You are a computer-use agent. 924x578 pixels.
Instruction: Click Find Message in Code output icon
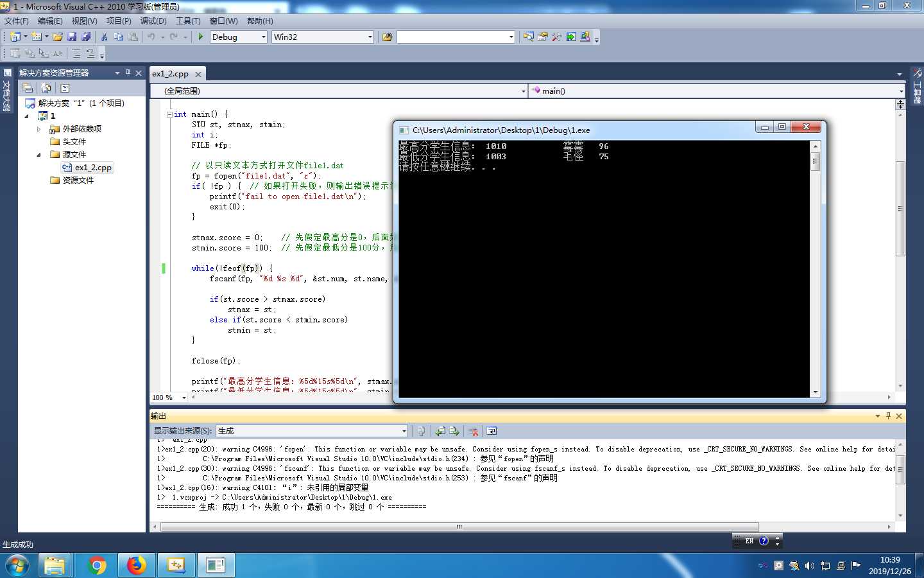point(421,431)
